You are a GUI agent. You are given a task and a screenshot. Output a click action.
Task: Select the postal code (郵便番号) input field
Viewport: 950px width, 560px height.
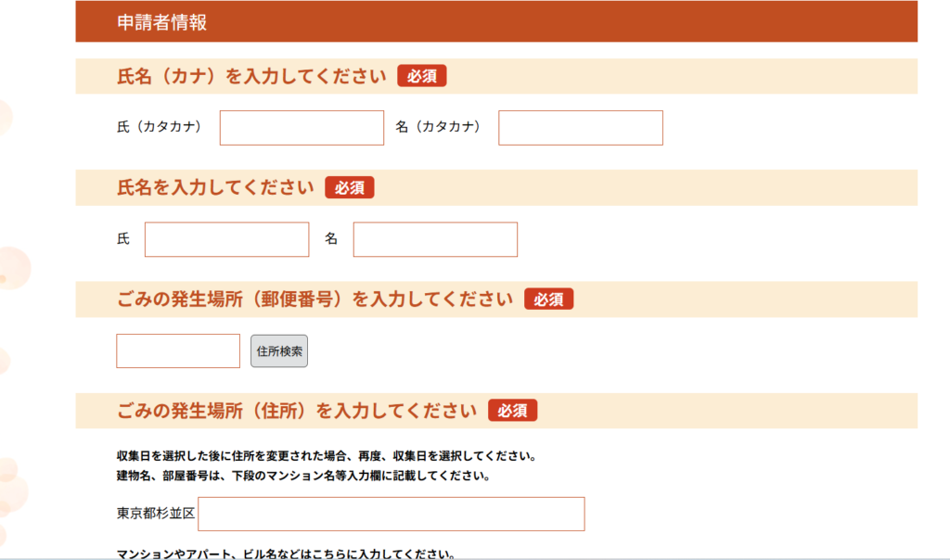178,351
